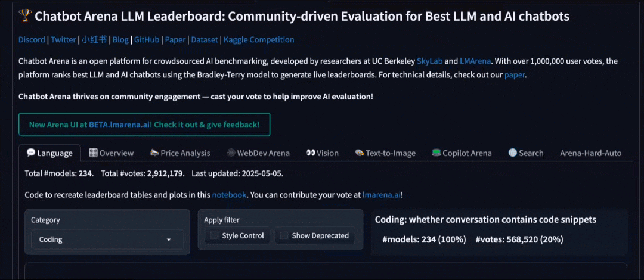644x280 pixels.
Task: Click the icon on Price Analysis tab
Action: point(154,153)
